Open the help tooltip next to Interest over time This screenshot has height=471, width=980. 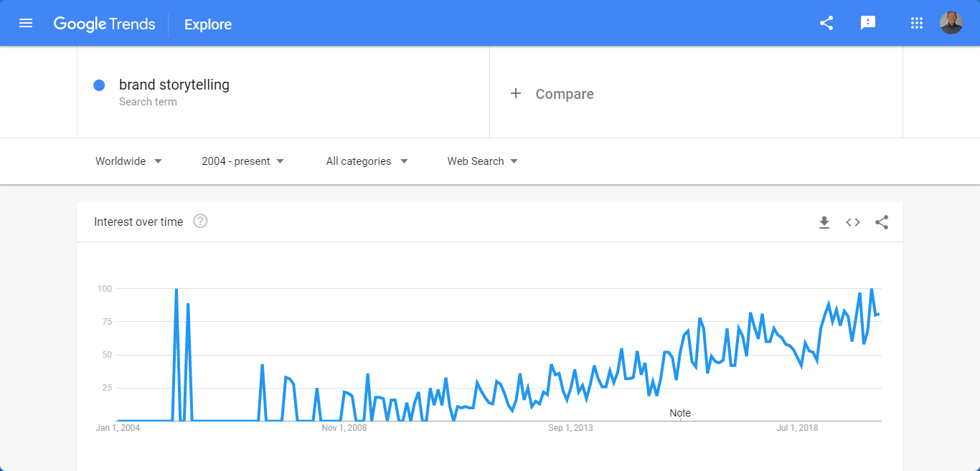[x=199, y=221]
